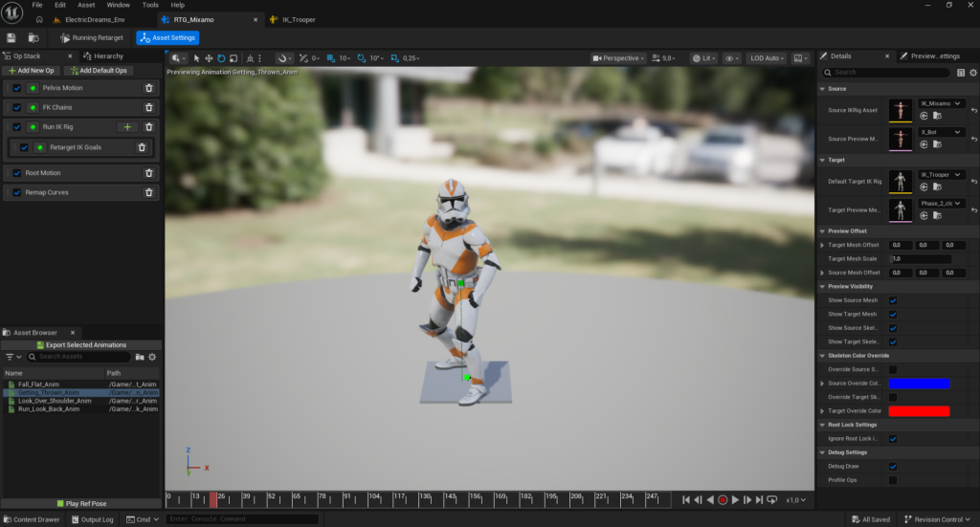Uncheck Retarget IK Goals op
This screenshot has width=980, height=527.
pyautogui.click(x=24, y=147)
